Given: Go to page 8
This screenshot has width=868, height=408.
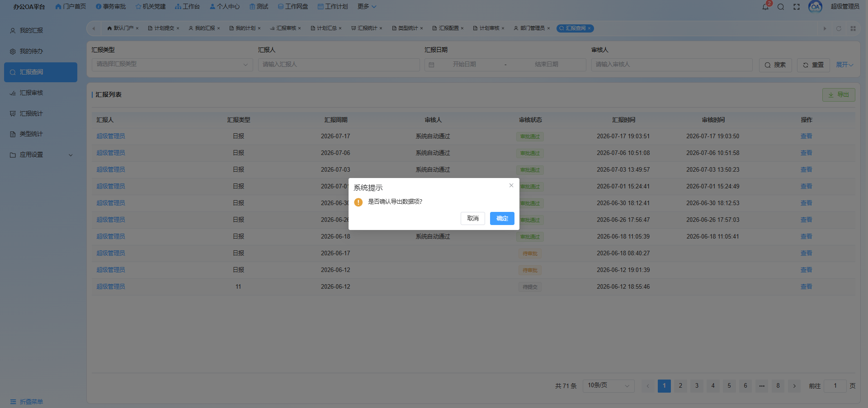Looking at the screenshot, I should [778, 386].
